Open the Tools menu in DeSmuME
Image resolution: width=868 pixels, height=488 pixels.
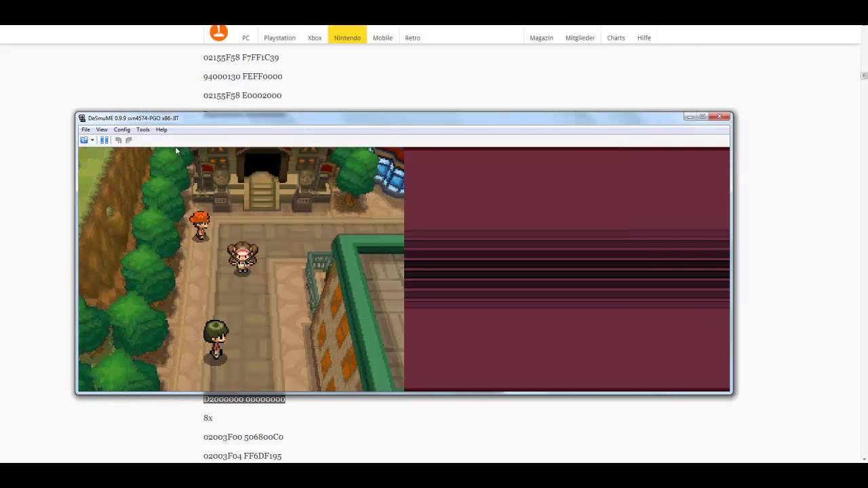coord(143,129)
